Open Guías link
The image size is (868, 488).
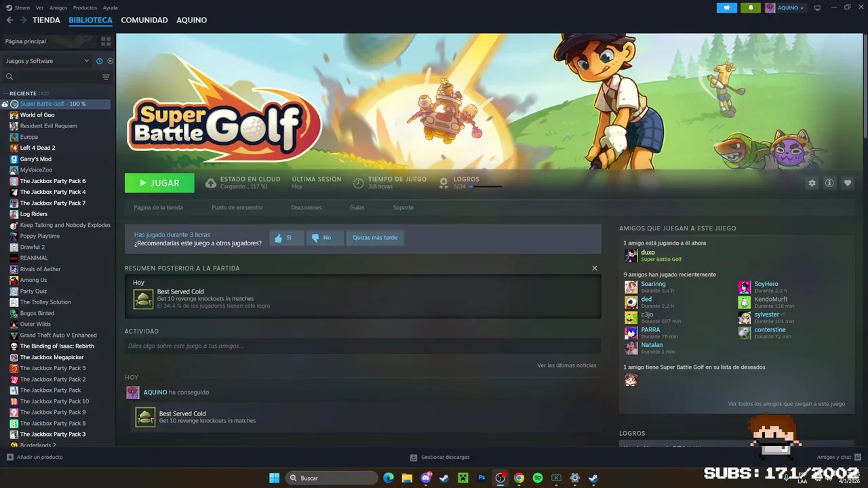357,207
